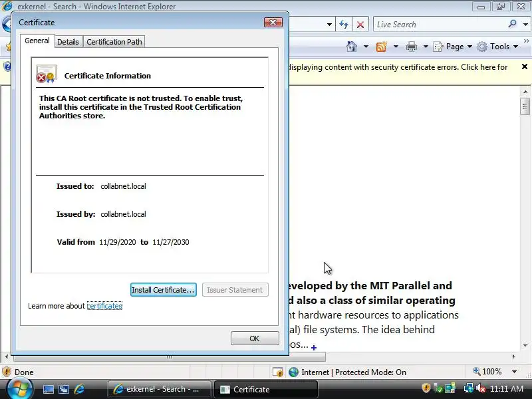Open the Page menu
The width and height of the screenshot is (532, 399).
pos(453,47)
